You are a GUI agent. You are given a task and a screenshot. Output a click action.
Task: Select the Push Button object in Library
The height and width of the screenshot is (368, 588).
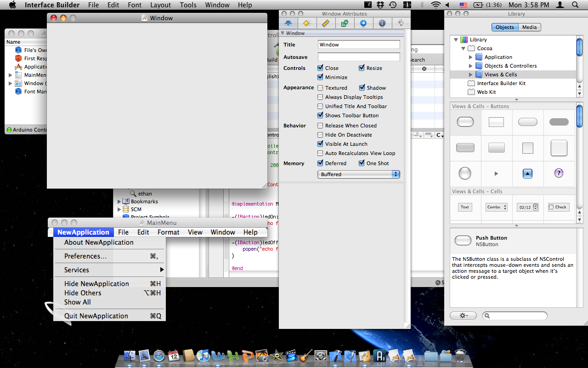(x=465, y=122)
